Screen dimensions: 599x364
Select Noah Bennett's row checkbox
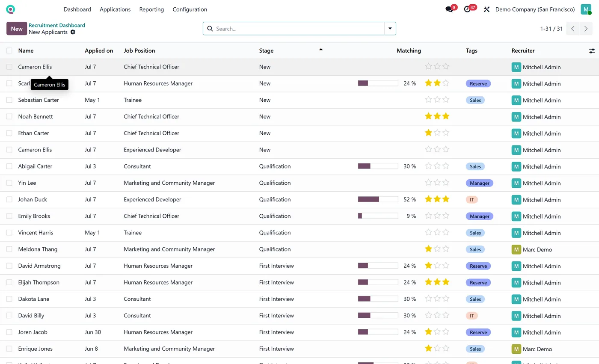tap(9, 116)
